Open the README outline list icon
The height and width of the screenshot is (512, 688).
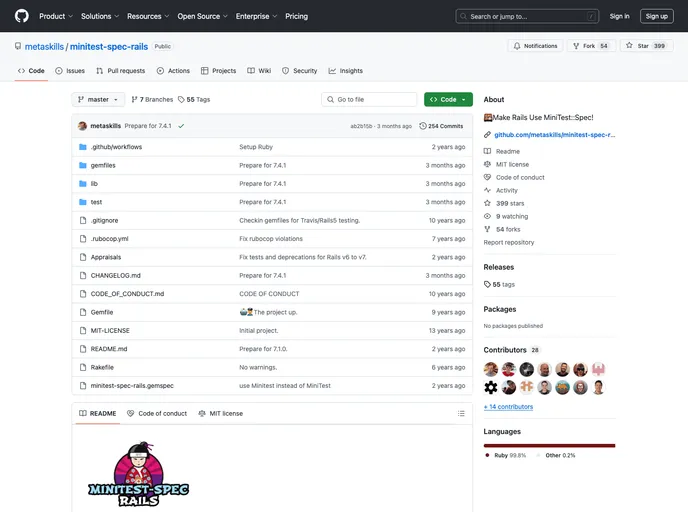pos(461,414)
